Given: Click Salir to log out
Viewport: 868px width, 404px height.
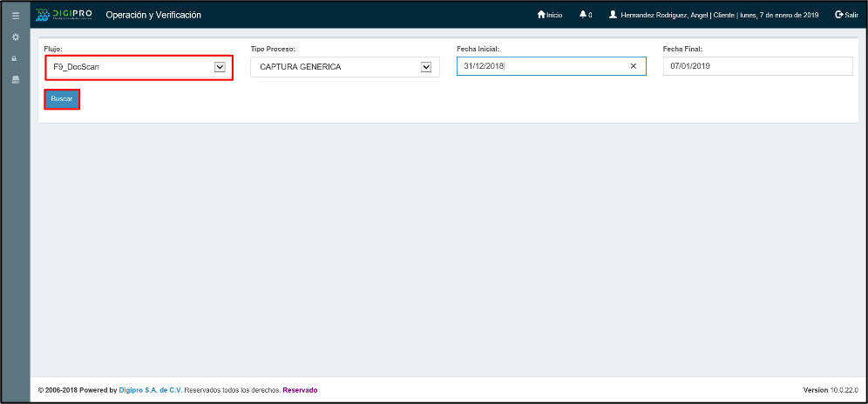Looking at the screenshot, I should click(x=846, y=15).
